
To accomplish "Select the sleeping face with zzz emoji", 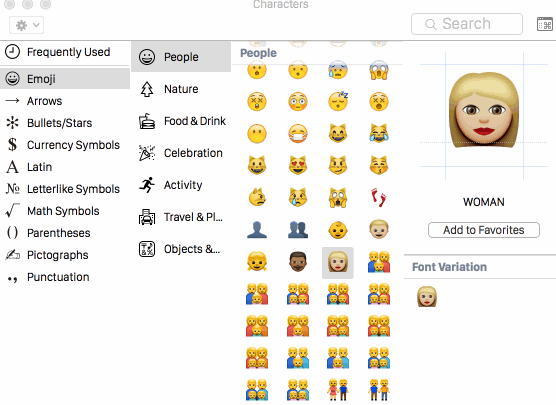I will 338,101.
